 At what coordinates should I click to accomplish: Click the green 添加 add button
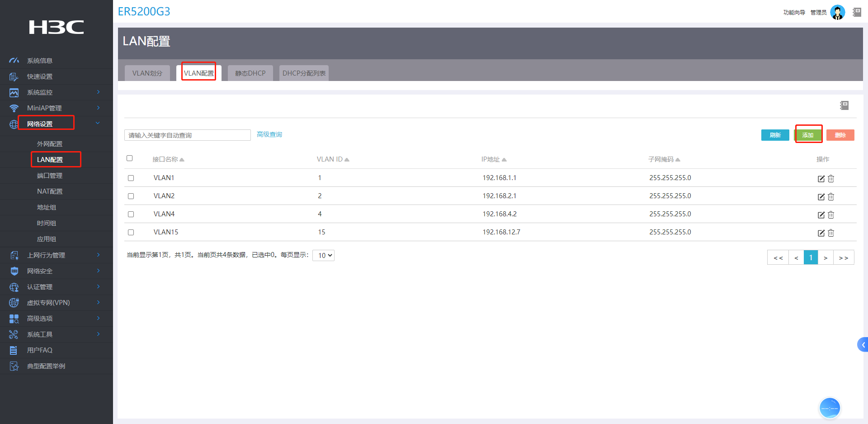pyautogui.click(x=808, y=135)
